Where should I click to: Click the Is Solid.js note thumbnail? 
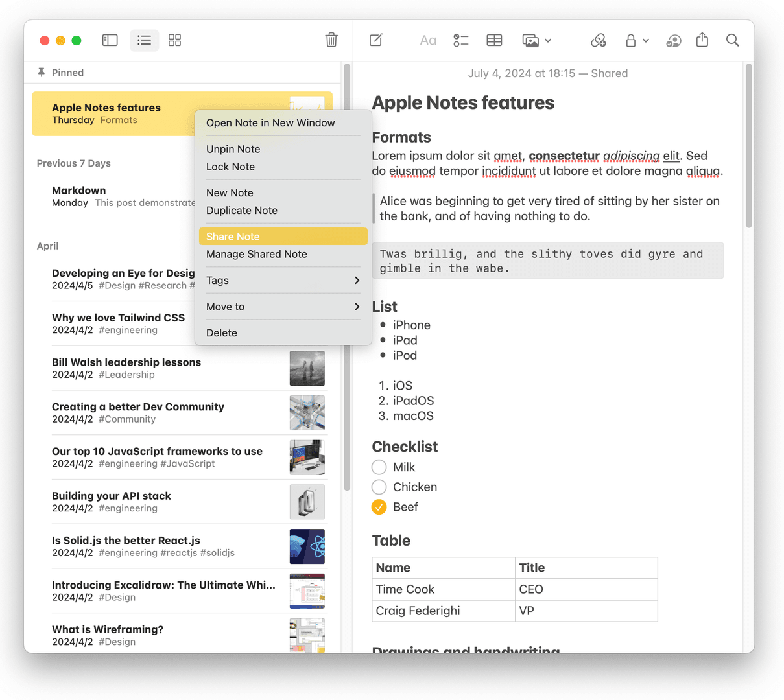click(307, 546)
